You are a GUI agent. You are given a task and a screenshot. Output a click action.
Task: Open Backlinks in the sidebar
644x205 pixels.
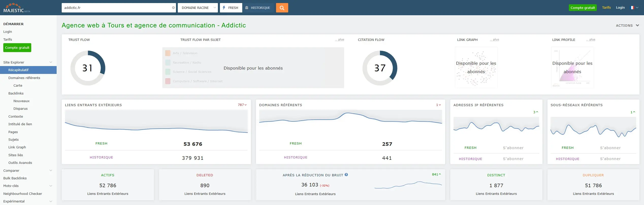click(x=16, y=93)
